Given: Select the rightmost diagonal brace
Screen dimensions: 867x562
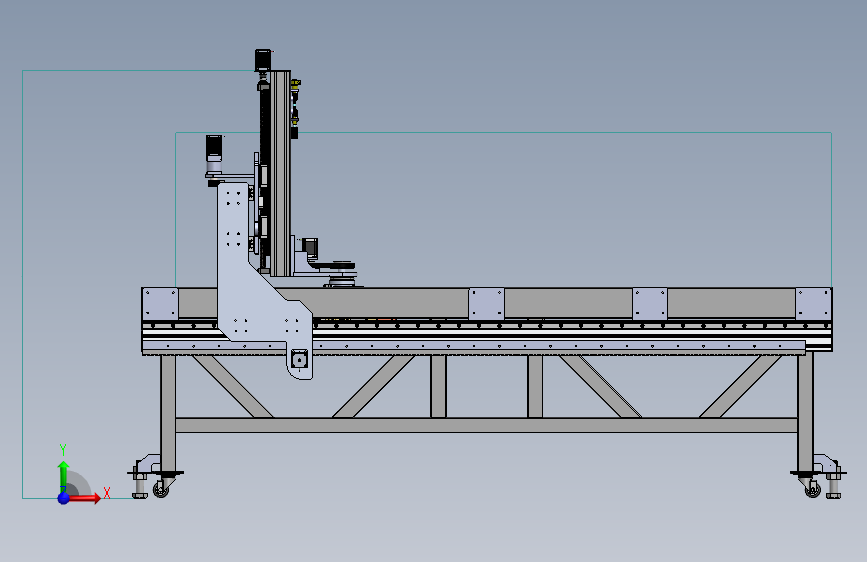Looking at the screenshot, I should click(x=740, y=386).
